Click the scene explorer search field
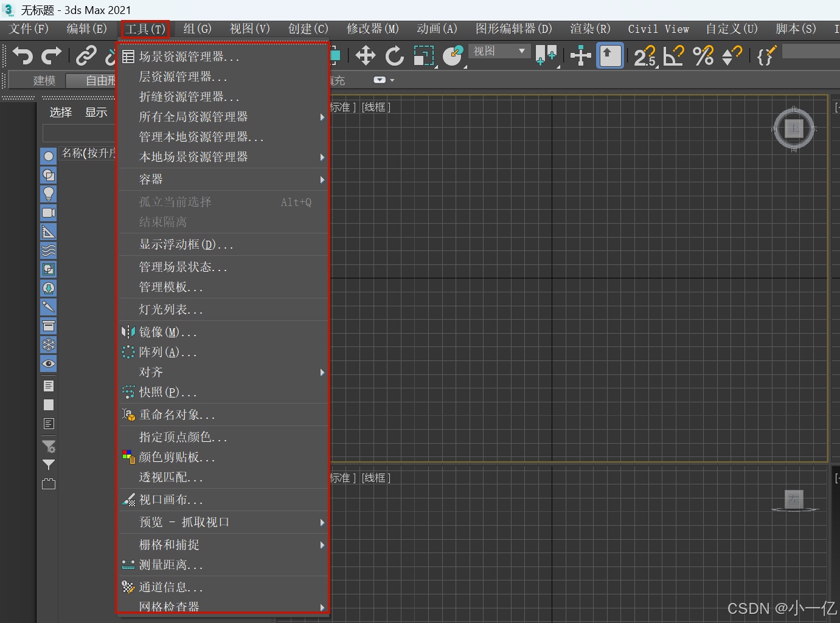Viewport: 840px width, 623px height. click(x=79, y=133)
